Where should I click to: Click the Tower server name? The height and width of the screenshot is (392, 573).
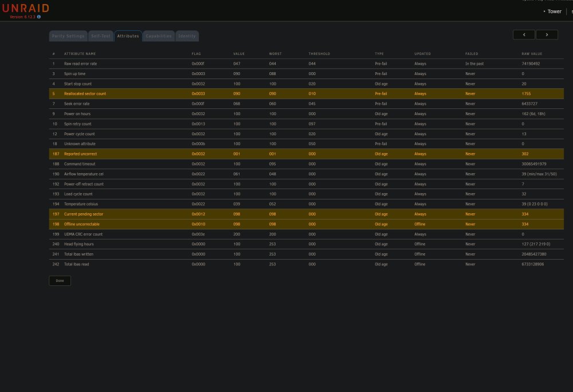point(554,11)
